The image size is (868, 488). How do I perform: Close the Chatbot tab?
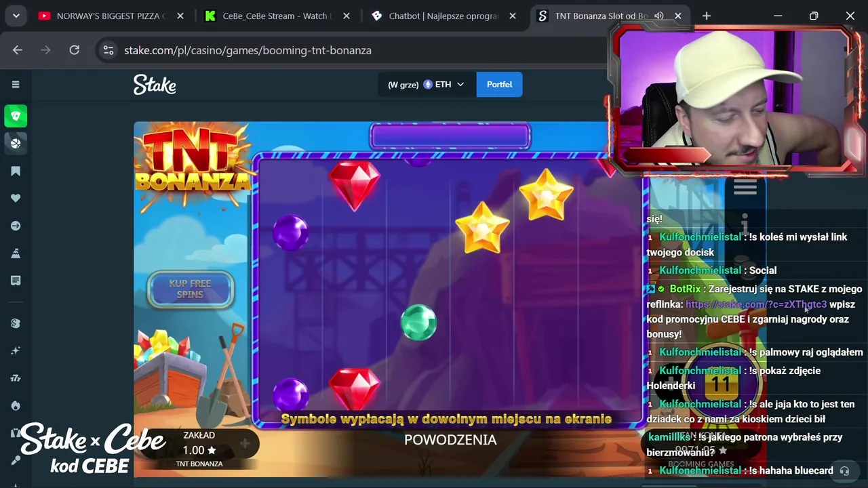[512, 16]
